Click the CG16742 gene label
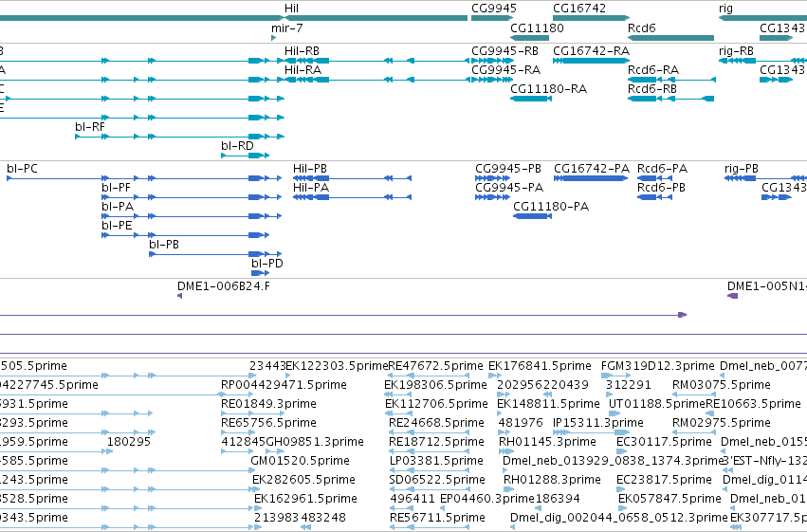This screenshot has width=807, height=532. tap(579, 9)
